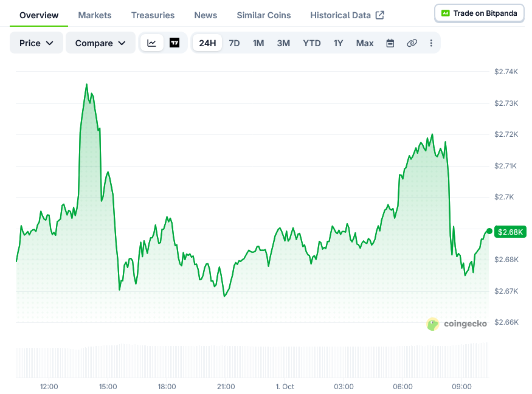The image size is (532, 394).
Task: Click the Historical Data external link icon
Action: [x=380, y=15]
